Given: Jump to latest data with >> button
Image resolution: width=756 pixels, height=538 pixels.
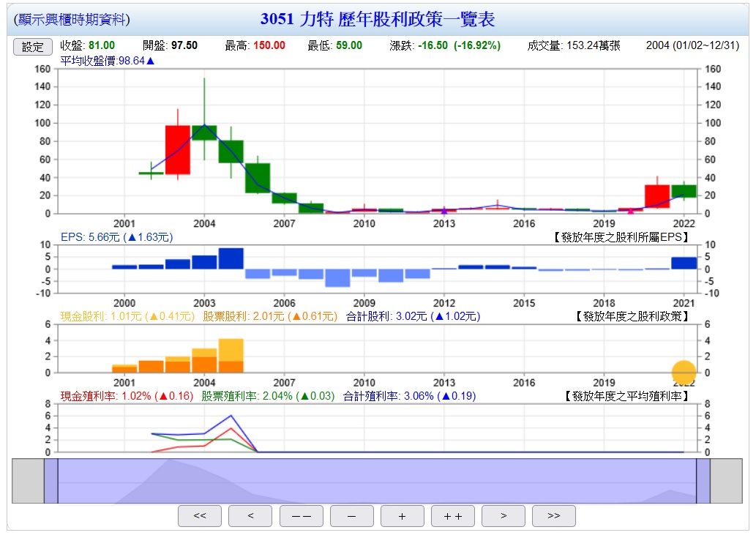Looking at the screenshot, I should tap(553, 516).
